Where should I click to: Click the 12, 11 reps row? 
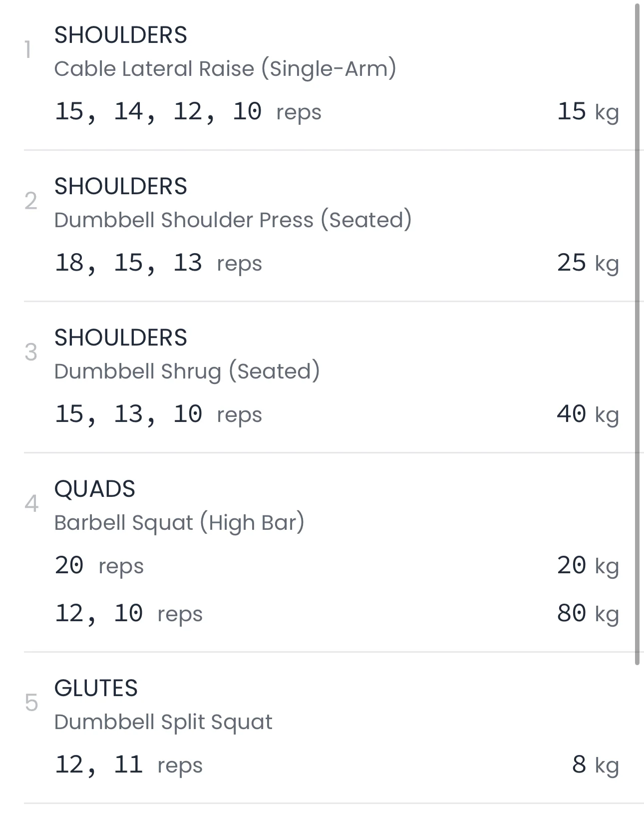pyautogui.click(x=128, y=765)
